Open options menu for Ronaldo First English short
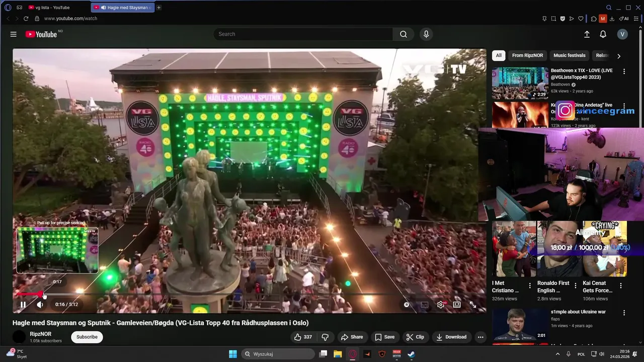This screenshot has width=644, height=362. (576, 286)
